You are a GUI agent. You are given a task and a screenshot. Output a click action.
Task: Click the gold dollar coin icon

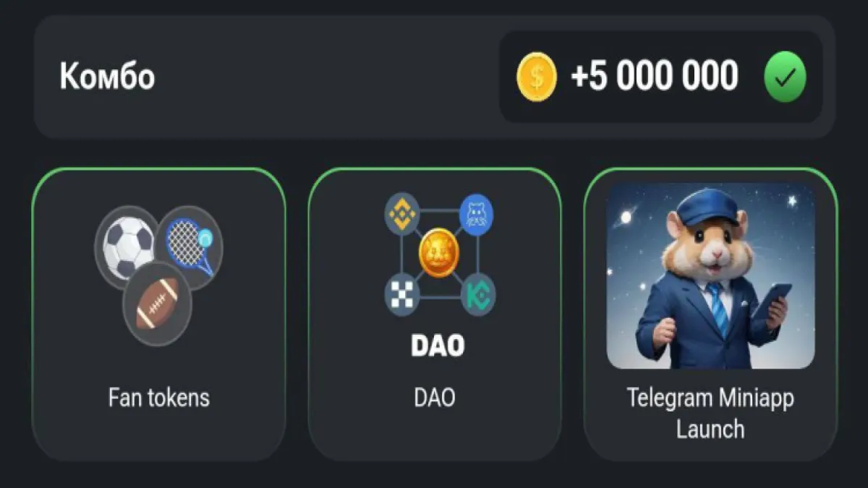[x=537, y=77]
